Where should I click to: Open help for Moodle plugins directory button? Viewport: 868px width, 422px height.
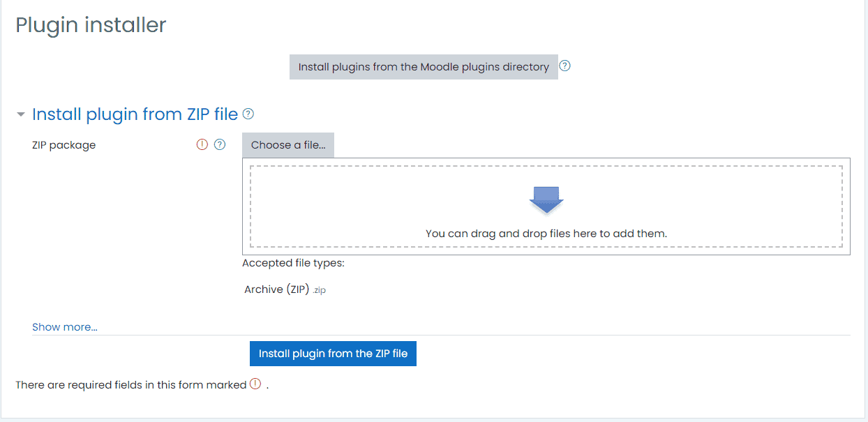tap(565, 66)
